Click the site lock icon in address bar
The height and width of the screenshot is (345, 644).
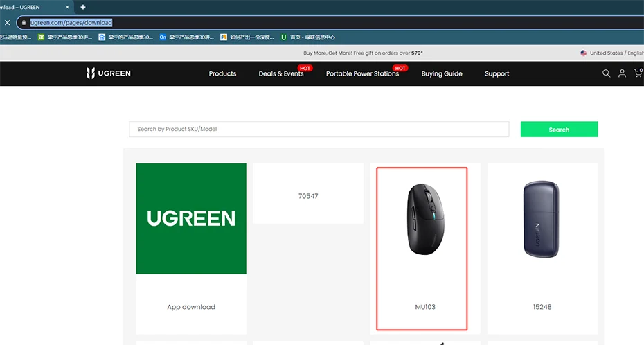(x=24, y=22)
